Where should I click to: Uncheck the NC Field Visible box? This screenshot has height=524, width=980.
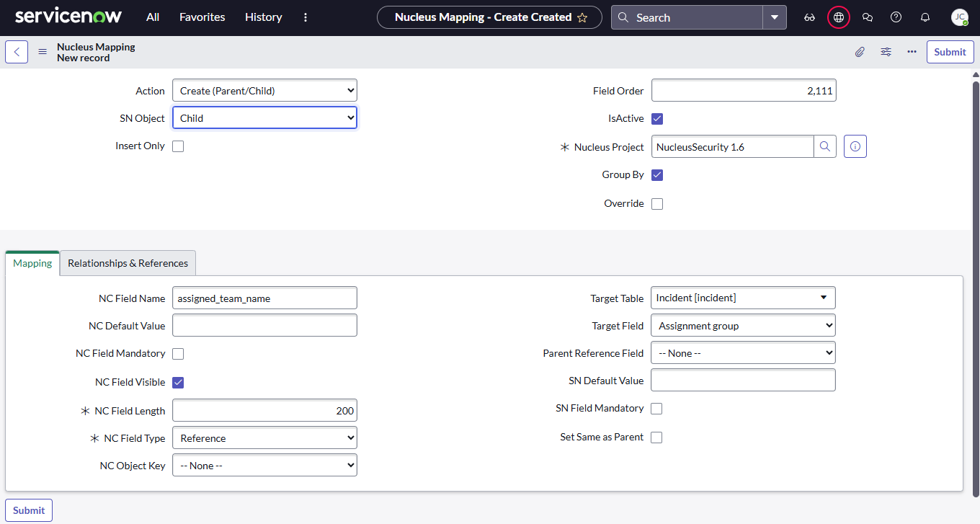click(178, 383)
